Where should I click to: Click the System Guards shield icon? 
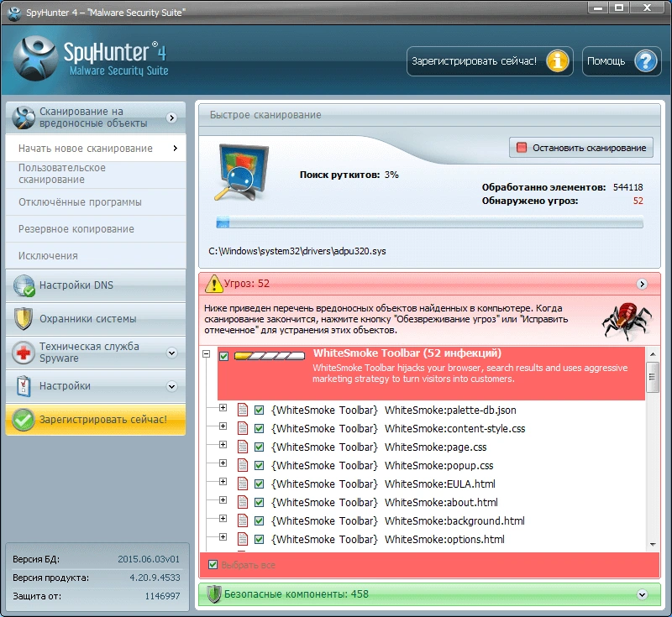[24, 319]
